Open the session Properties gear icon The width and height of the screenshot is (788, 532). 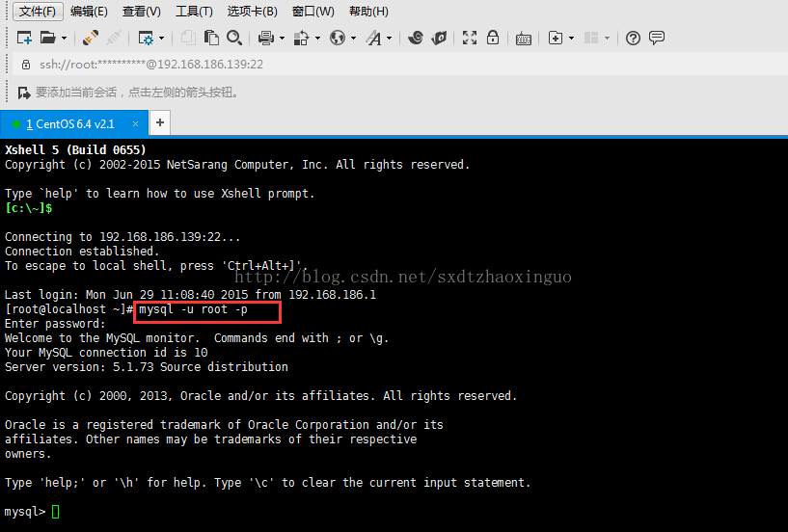click(x=146, y=38)
